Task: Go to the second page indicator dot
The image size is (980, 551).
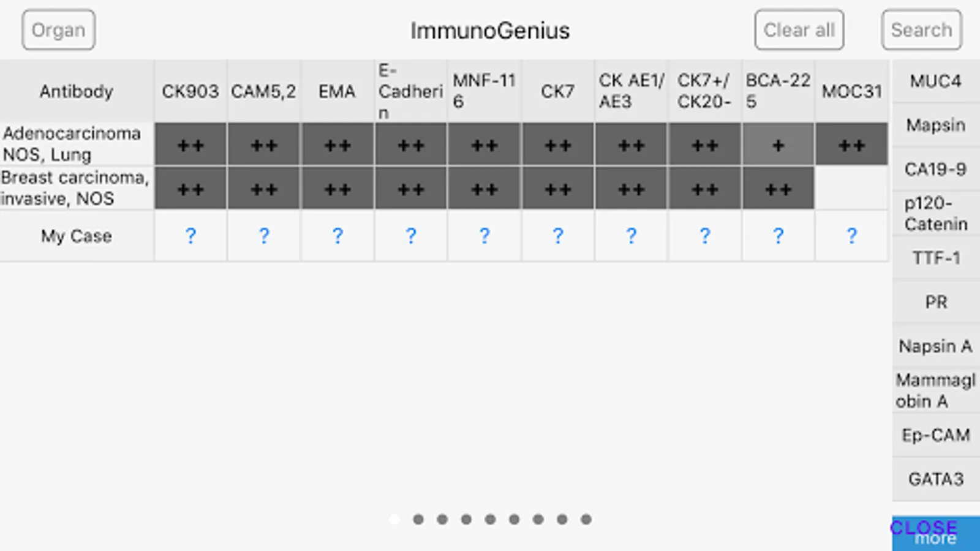Action: 418,519
